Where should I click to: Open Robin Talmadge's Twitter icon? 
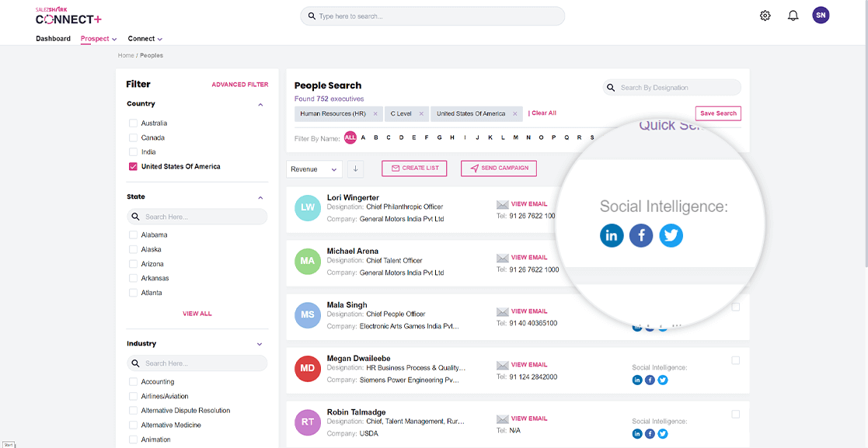click(x=663, y=433)
